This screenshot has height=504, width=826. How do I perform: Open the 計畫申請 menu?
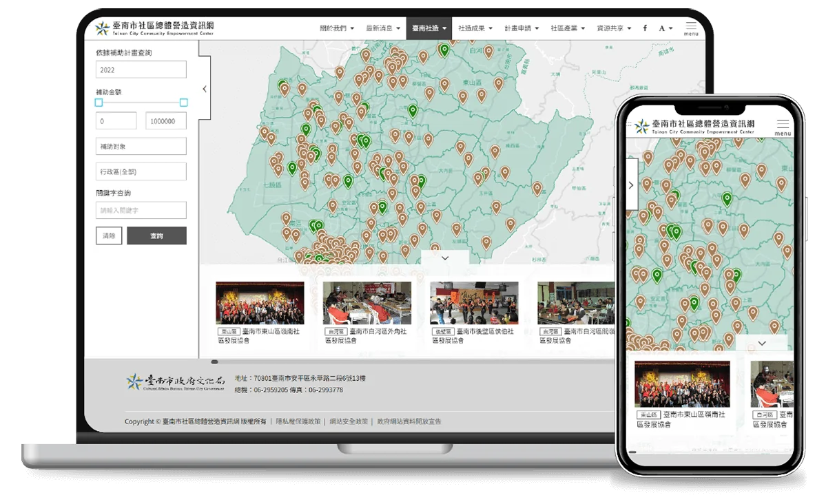pyautogui.click(x=522, y=28)
